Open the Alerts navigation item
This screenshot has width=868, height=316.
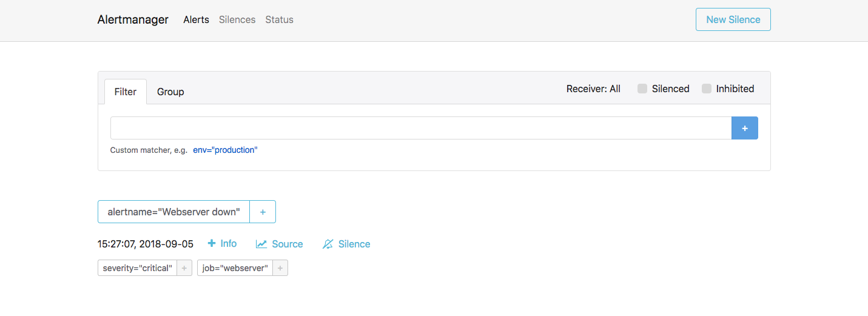click(196, 19)
